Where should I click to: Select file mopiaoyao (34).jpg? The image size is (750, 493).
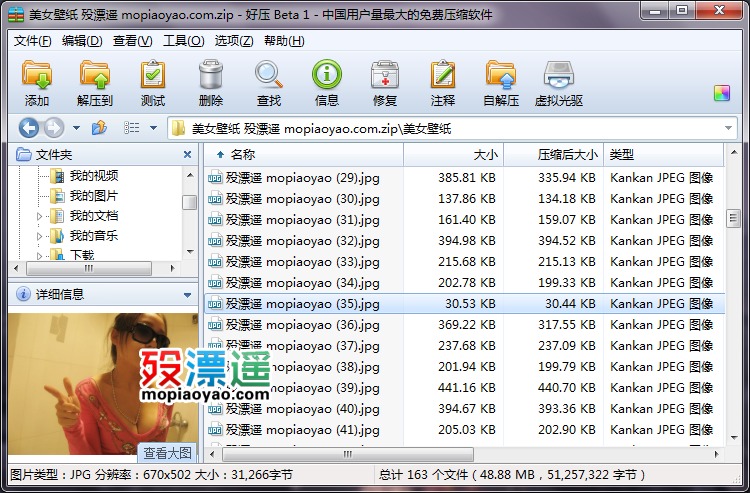[x=302, y=283]
